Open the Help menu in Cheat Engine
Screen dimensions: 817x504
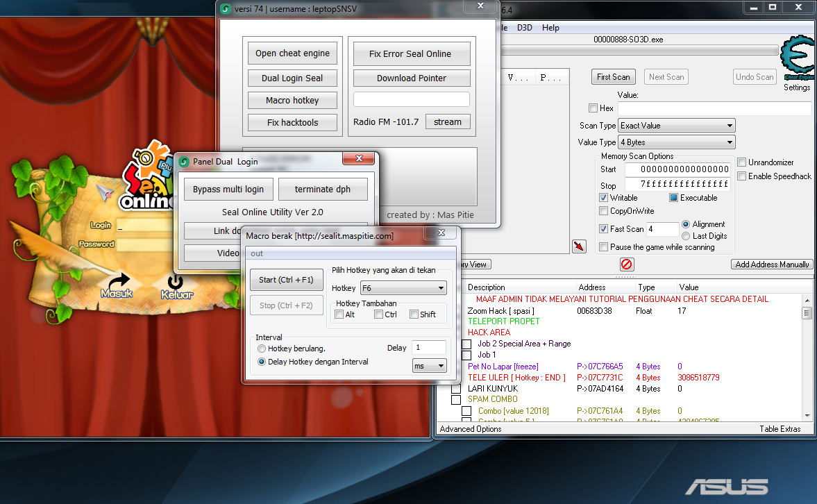pyautogui.click(x=550, y=28)
